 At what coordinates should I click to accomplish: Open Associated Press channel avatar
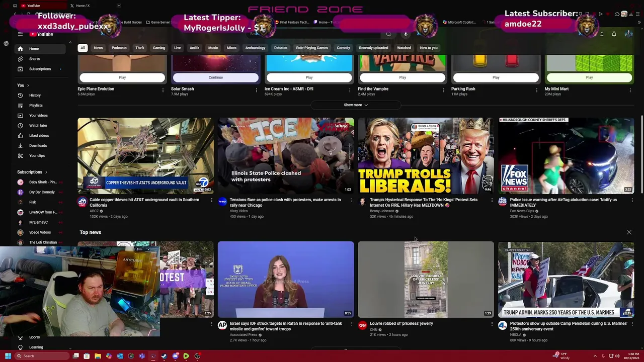tap(222, 325)
